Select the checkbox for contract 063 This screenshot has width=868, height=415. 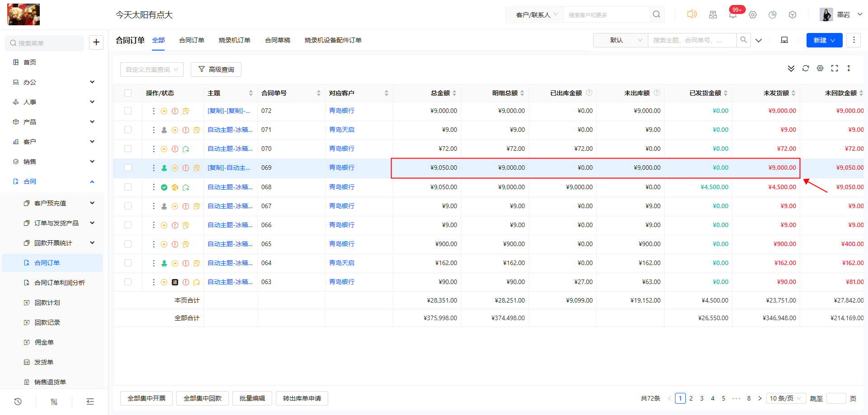coord(128,282)
